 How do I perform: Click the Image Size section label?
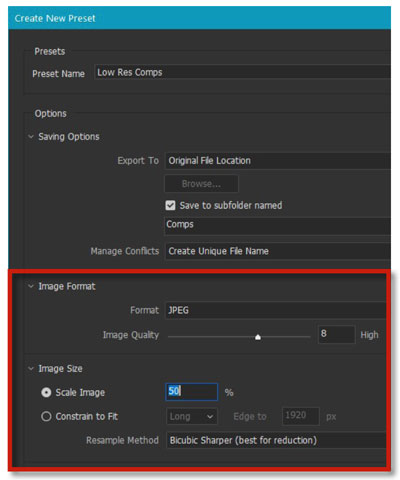tap(60, 369)
